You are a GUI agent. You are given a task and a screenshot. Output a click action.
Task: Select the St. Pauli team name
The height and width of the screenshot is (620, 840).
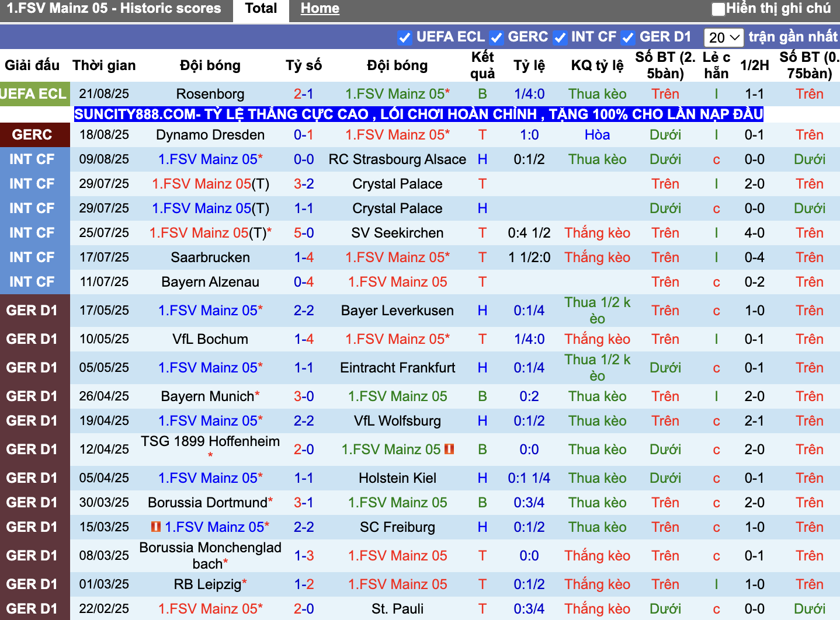pos(397,609)
